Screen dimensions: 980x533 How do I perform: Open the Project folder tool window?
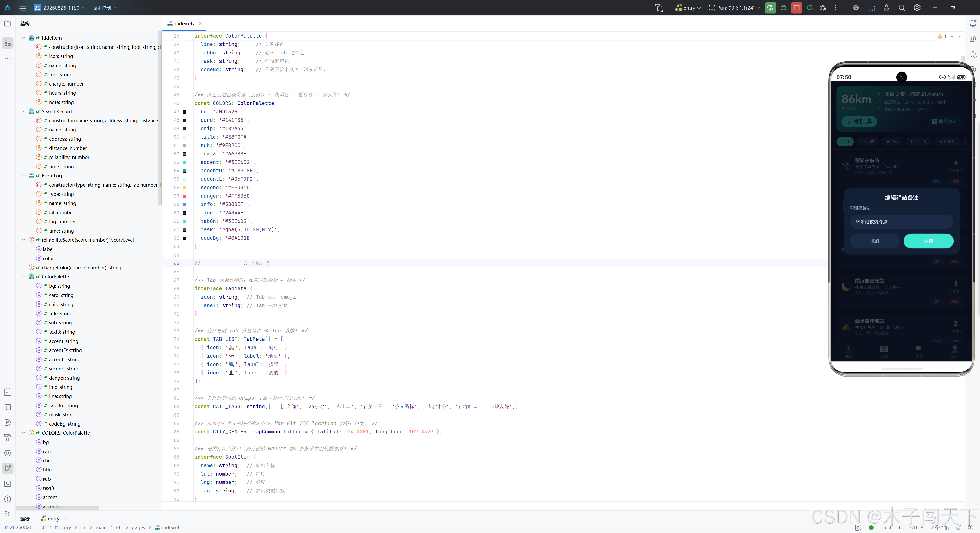coord(8,23)
